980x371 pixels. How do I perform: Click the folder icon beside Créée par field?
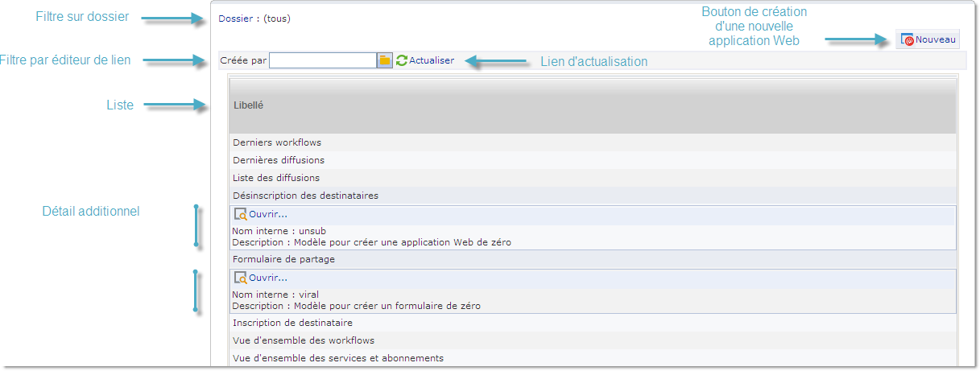coord(385,60)
